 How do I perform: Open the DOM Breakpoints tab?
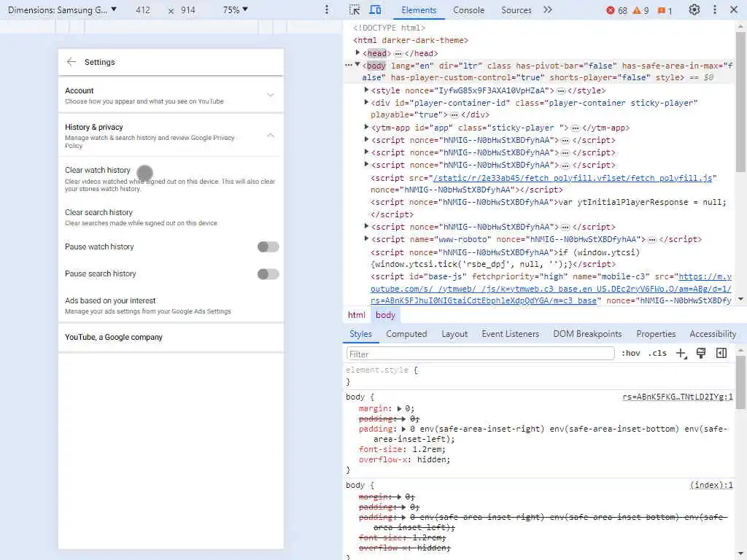click(587, 334)
